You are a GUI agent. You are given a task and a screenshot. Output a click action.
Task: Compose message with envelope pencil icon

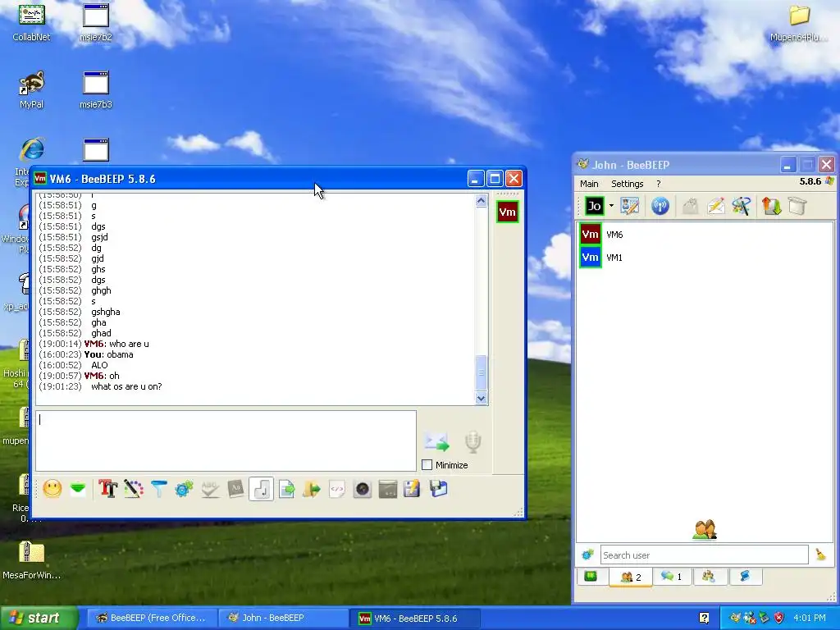(716, 206)
